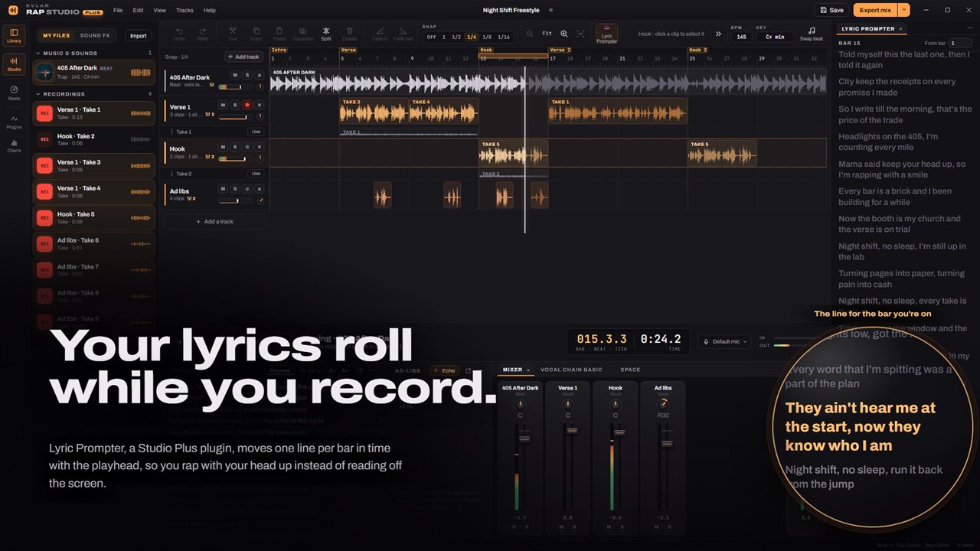Click the Duplicate toolbar icon
980x551 pixels.
click(302, 34)
